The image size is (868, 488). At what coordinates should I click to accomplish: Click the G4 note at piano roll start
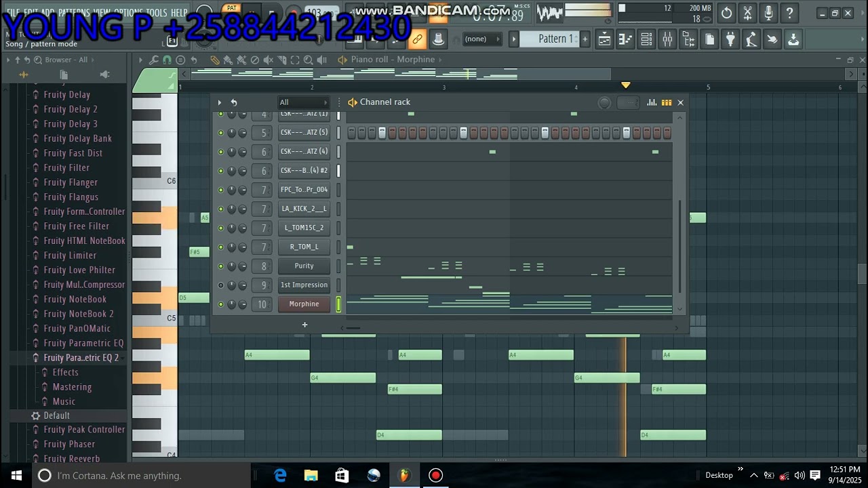click(342, 378)
